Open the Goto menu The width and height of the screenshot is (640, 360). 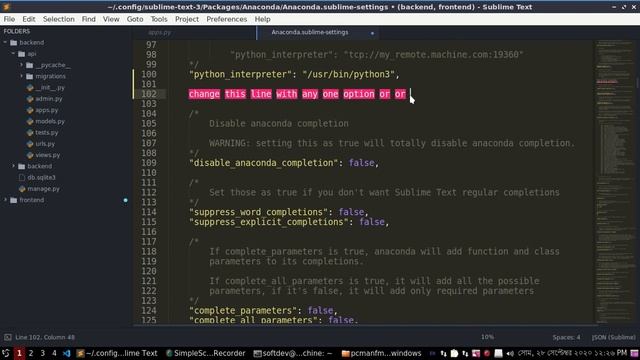(135, 19)
